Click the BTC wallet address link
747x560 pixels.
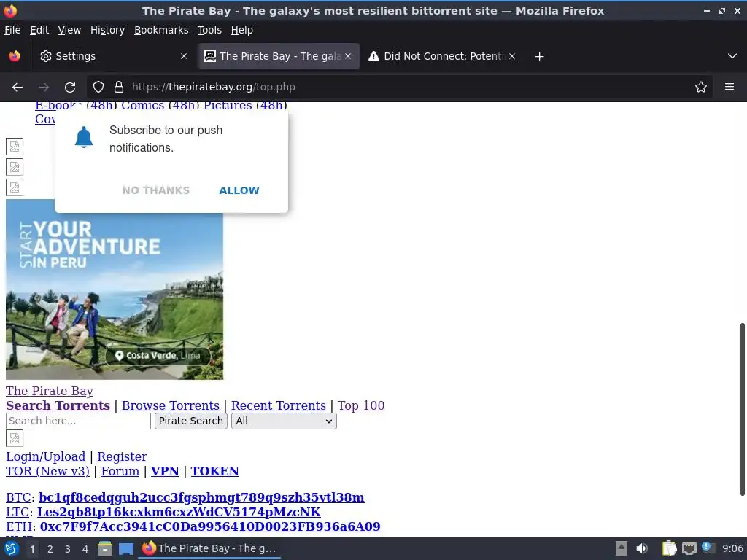(201, 497)
